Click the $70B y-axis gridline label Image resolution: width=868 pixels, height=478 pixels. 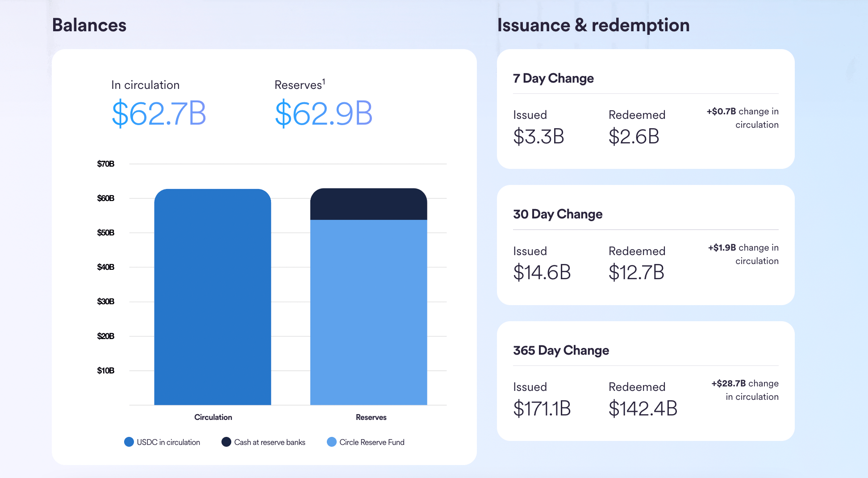tap(106, 164)
